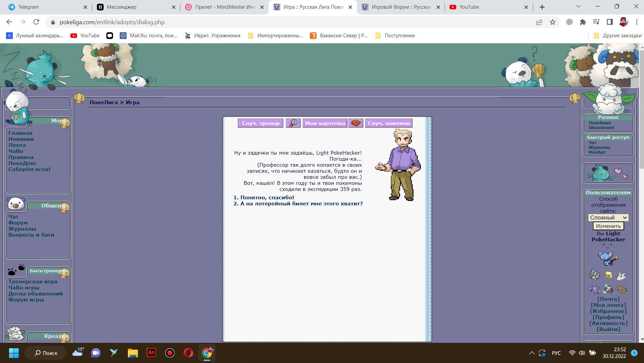Switch to the Прилет - MindMeister tab
Image resolution: width=644 pixels, height=363 pixels.
pos(224,7)
